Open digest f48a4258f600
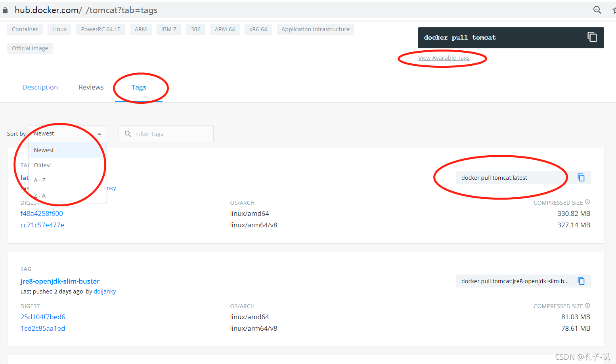 [42, 213]
